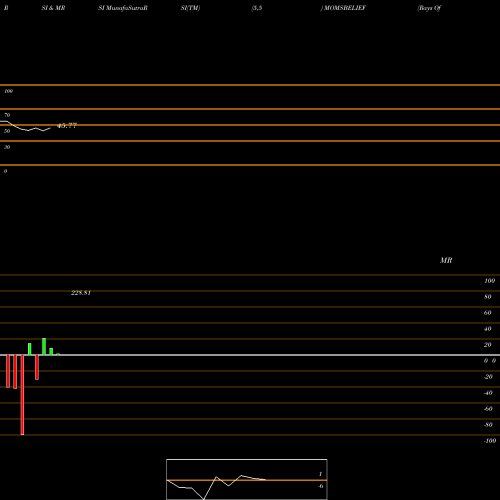500x500 pixels.
Task: Click the 20 label on MR axis
Action: click(x=488, y=345)
